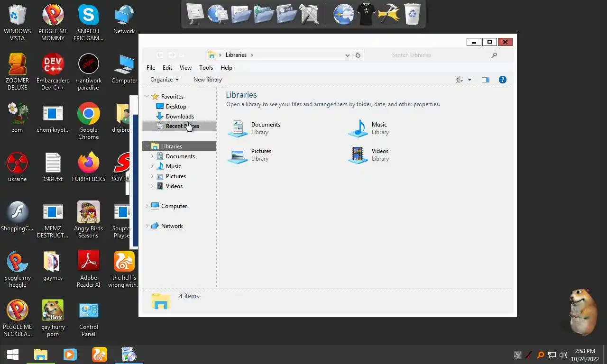Toggle the preview pane button
Viewport: 607px width, 364px height.
pyautogui.click(x=485, y=80)
